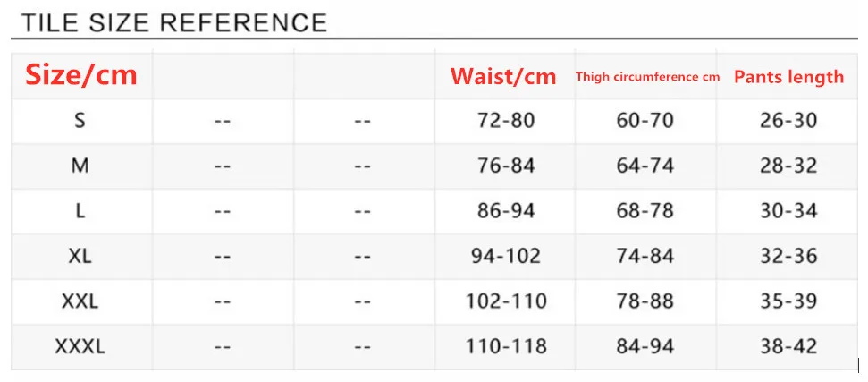Viewport: 868px width, 382px height.
Task: Click waist value 72-80
Action: (506, 120)
